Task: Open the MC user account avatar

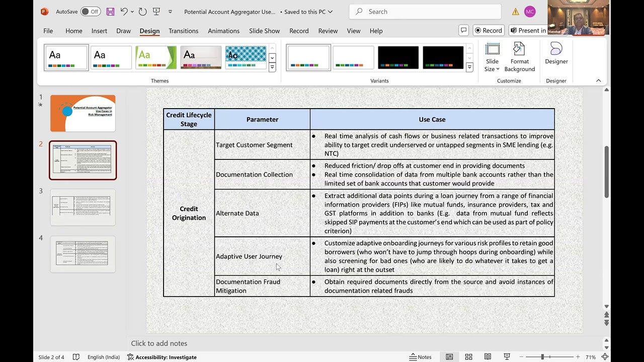Action: tap(529, 12)
